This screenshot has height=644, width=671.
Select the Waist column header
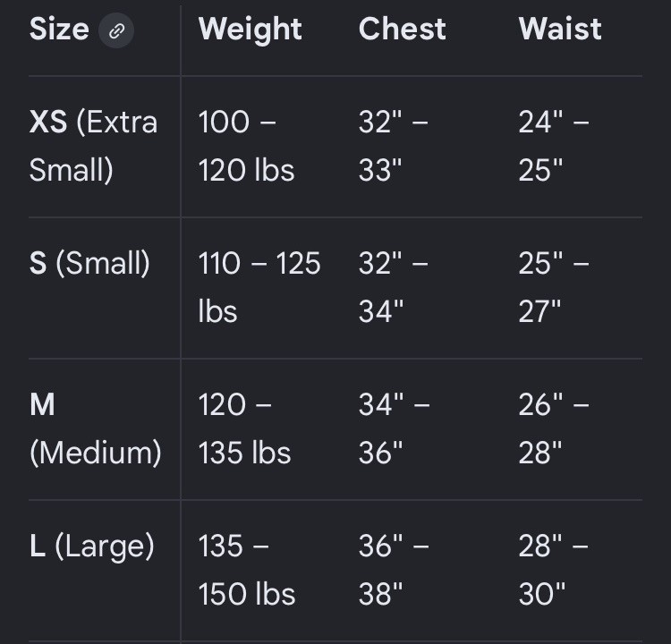560,30
